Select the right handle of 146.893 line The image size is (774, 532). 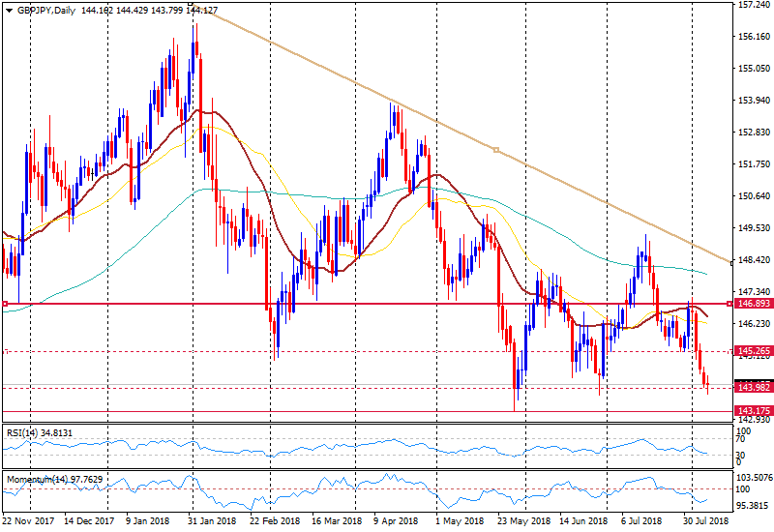click(729, 304)
